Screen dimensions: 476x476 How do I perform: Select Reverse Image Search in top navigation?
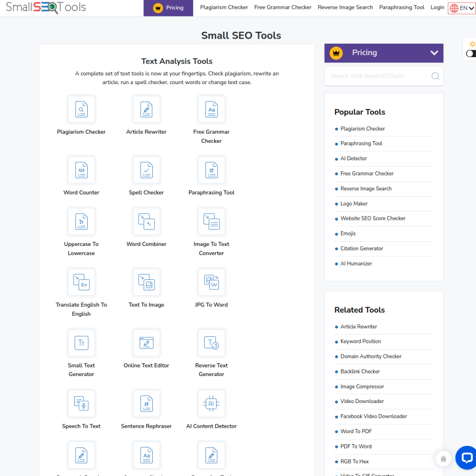tap(345, 7)
